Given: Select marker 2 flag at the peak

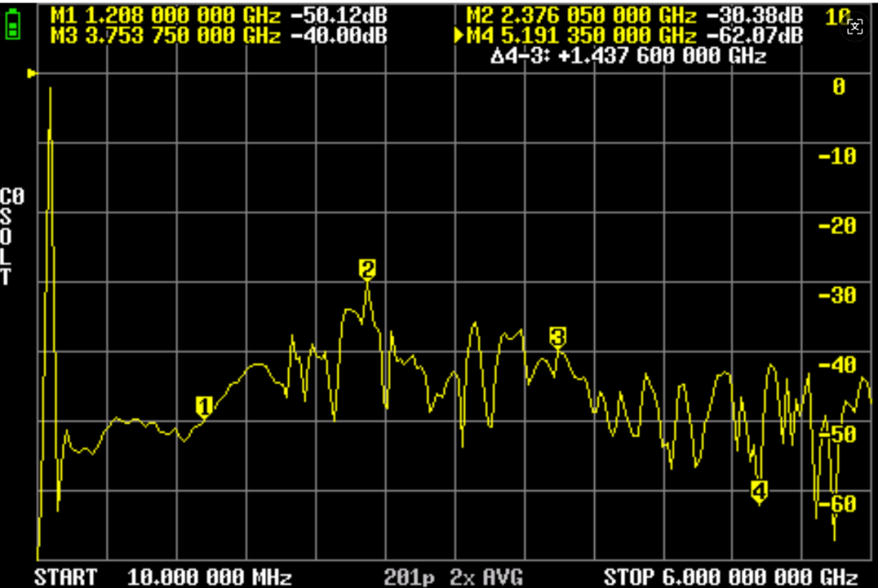Looking at the screenshot, I should [367, 269].
